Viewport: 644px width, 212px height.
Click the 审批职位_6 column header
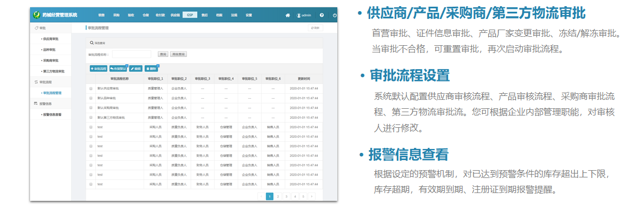tap(273, 78)
